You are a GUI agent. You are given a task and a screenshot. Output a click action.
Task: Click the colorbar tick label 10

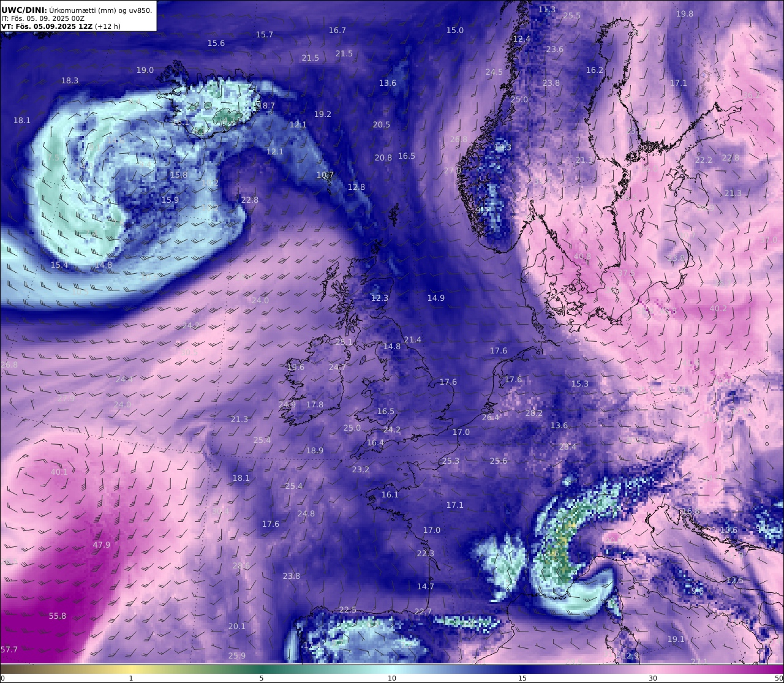tap(392, 678)
